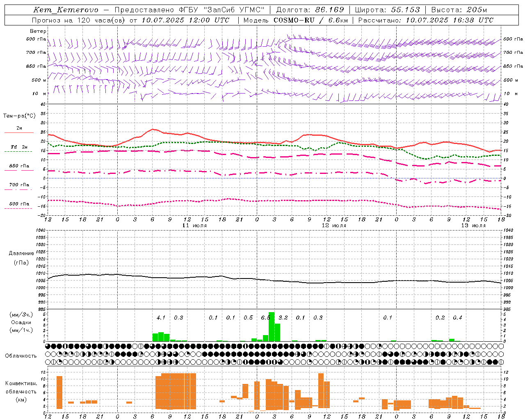Click the 6.5 precipitation total

pos(265,318)
